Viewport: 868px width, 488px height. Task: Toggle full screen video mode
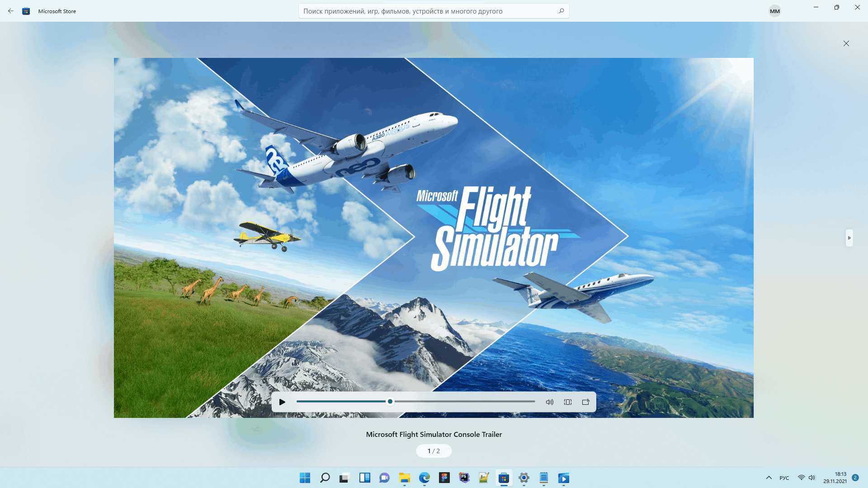pyautogui.click(x=568, y=402)
